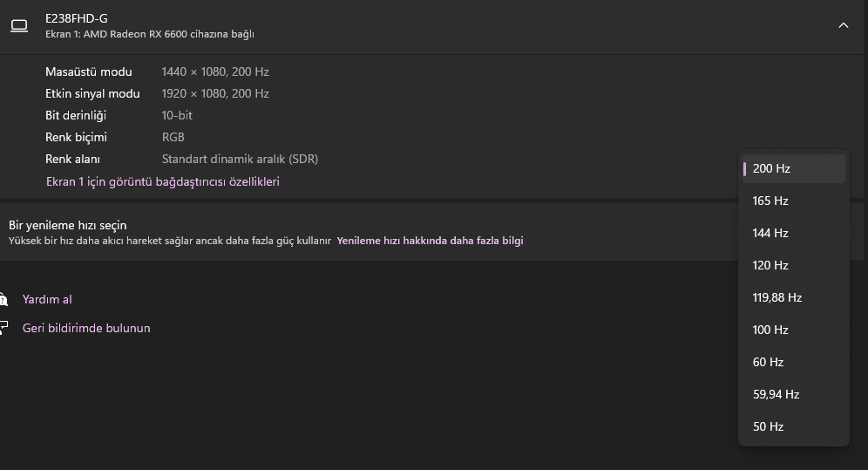Collapse the E238FHD-G display details chevron
The image size is (868, 470).
click(843, 26)
